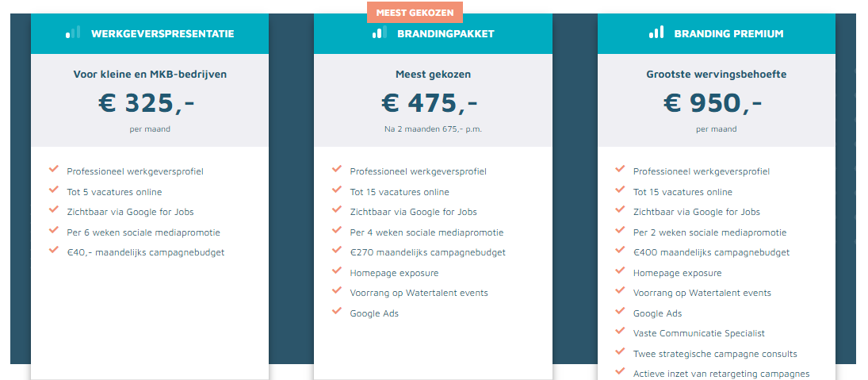
Task: Click the Branding Premium bar chart icon
Action: click(x=656, y=32)
